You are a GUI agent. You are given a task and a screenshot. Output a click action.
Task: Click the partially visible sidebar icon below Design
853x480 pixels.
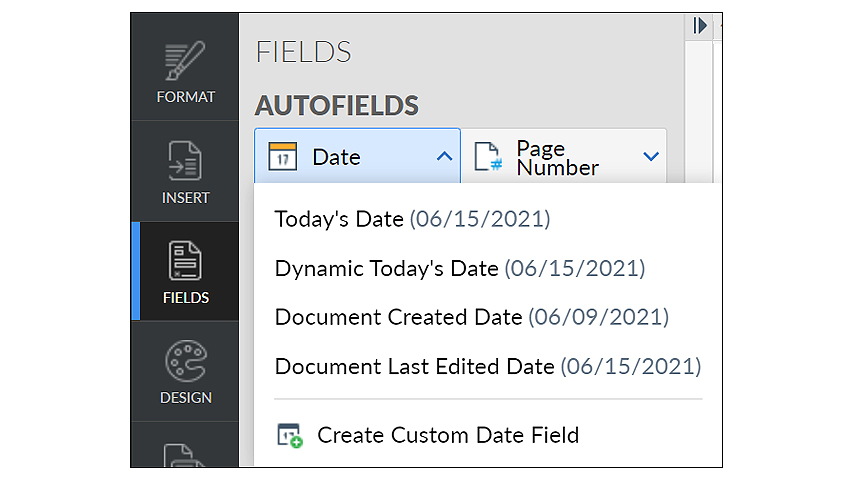click(185, 455)
